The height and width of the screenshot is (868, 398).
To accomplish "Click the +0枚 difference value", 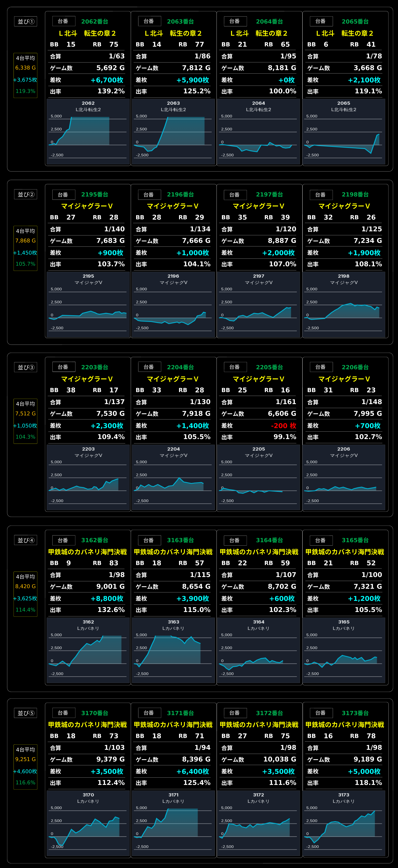I will click(286, 80).
